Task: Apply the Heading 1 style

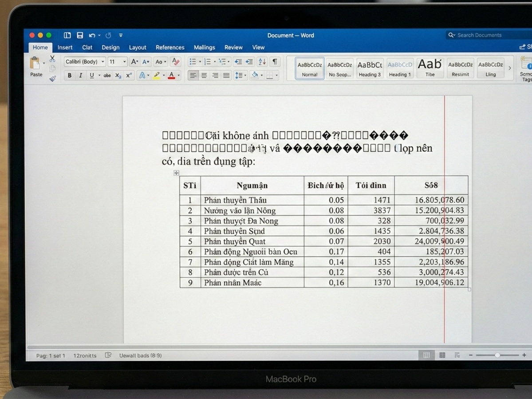Action: [400, 68]
